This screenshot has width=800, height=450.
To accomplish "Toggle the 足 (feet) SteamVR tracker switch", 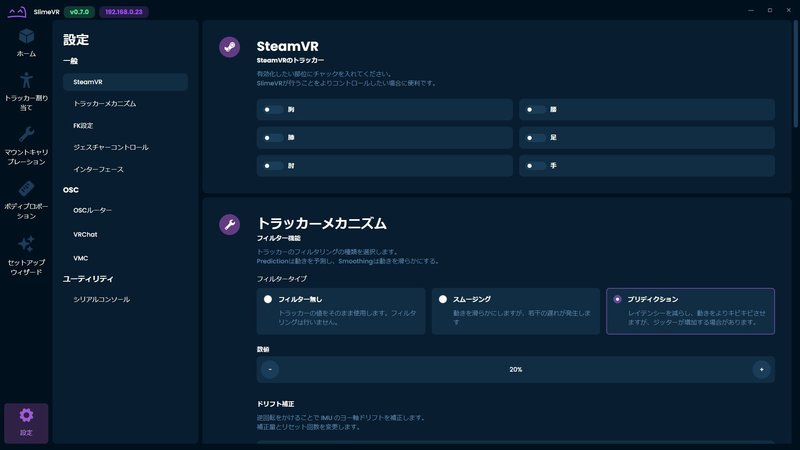I will pyautogui.click(x=535, y=138).
